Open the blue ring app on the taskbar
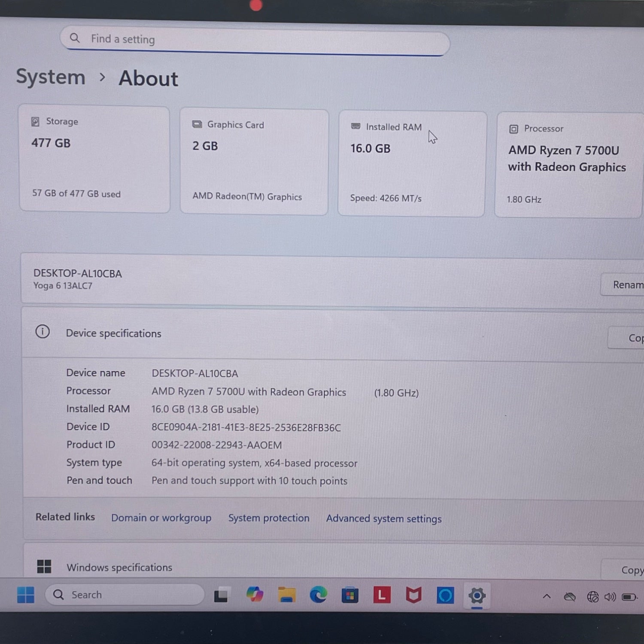644x644 pixels. 445,595
